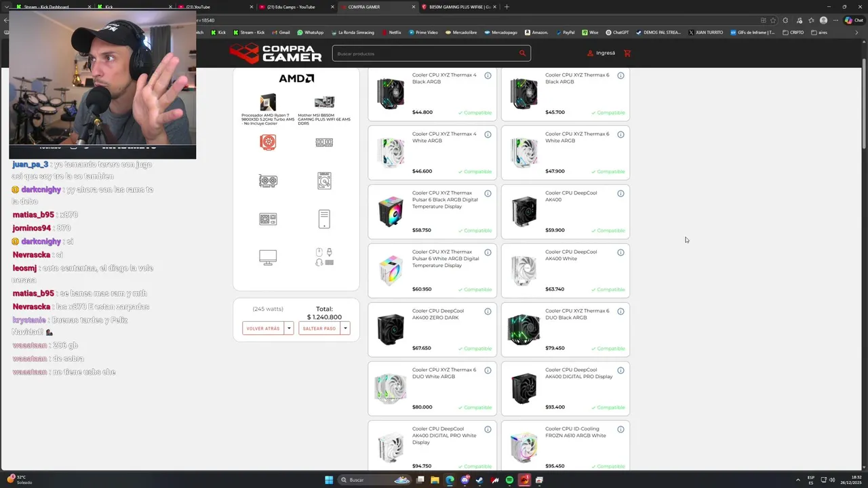Click the (245 watts) label
This screenshot has height=488, width=868.
268,309
